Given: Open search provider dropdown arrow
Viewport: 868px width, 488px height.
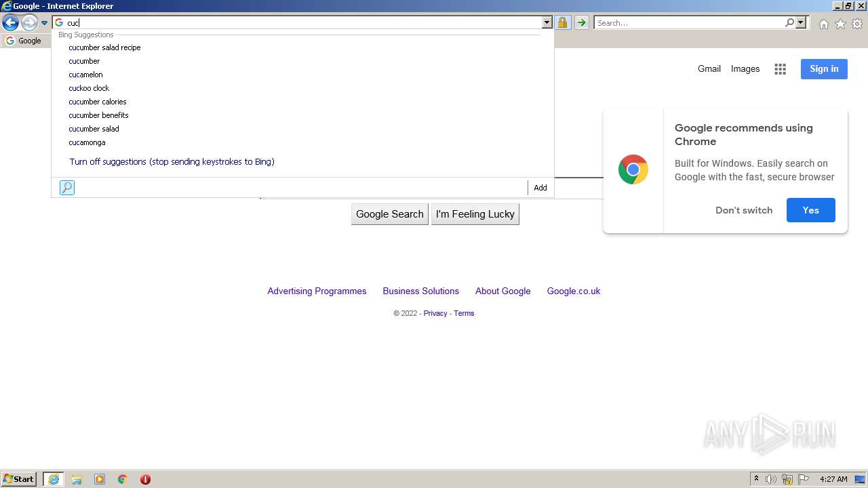Looking at the screenshot, I should click(x=801, y=23).
